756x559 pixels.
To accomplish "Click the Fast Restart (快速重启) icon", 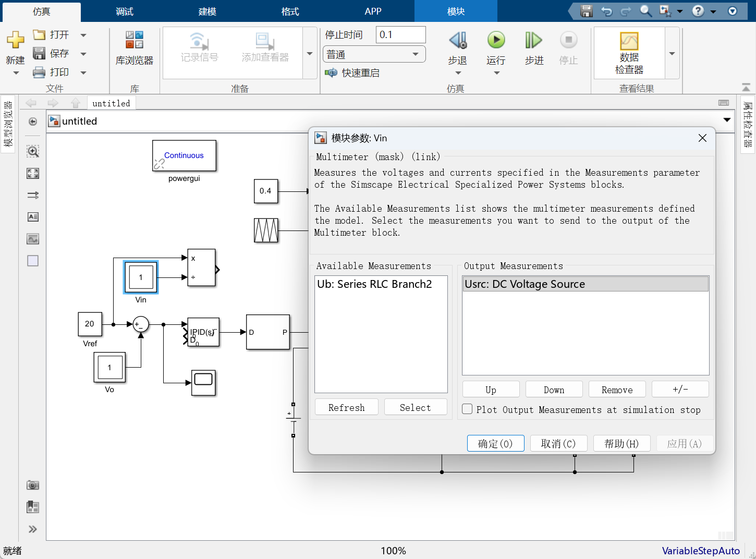I will tap(331, 72).
